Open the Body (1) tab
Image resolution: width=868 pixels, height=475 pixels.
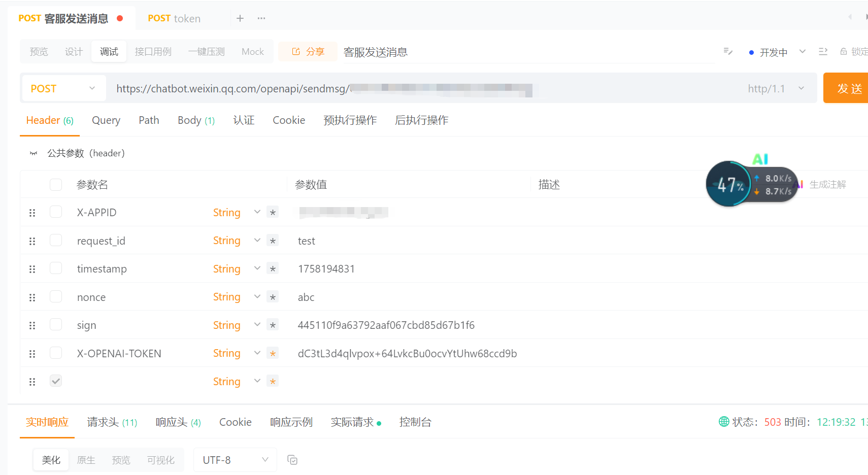196,120
